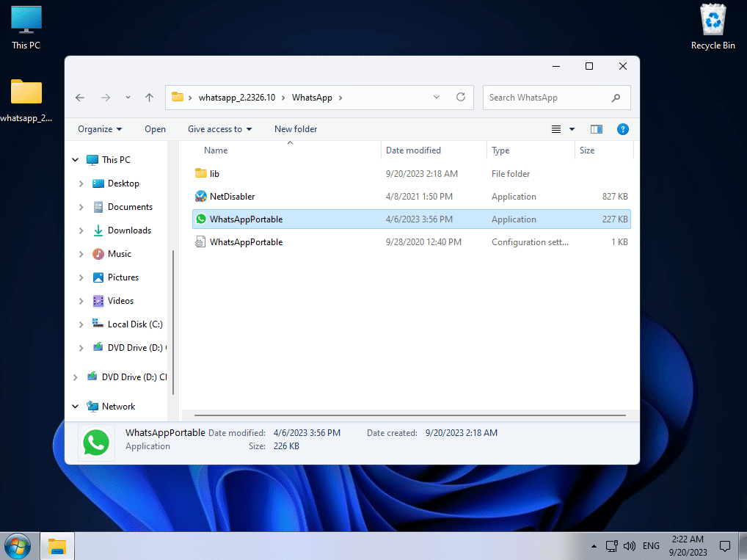Screen dimensions: 747x560
Task: Click whatsapp_2.2326.10 in the address path
Action: click(237, 98)
